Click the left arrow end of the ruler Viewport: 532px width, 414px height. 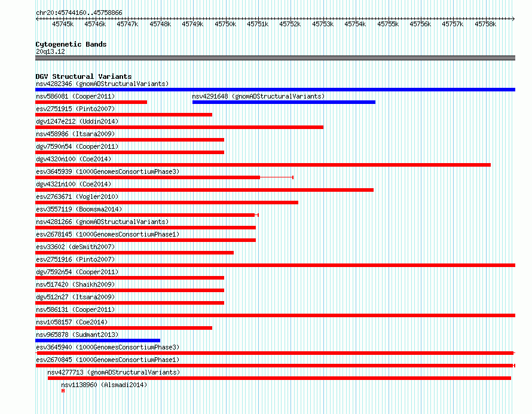[37, 19]
